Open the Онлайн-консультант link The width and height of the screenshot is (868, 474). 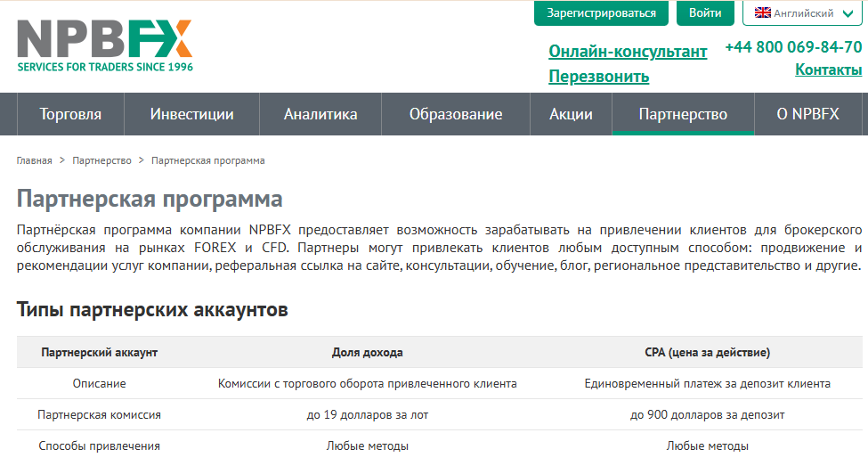tap(628, 52)
